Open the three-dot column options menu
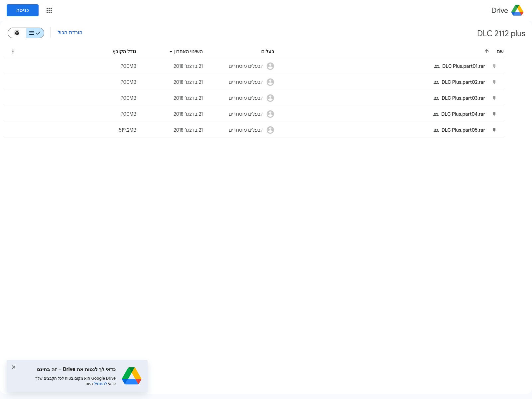Viewport: 532px width, 399px height. pos(13,52)
